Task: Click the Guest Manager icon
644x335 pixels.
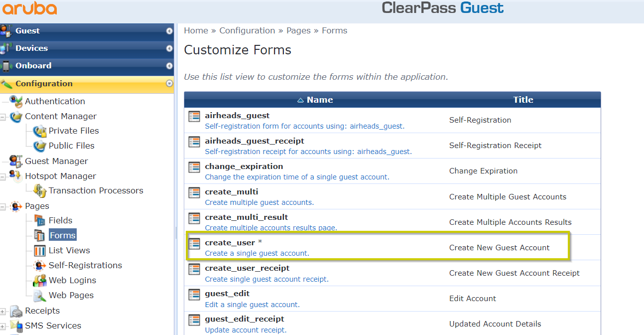Action: point(16,161)
